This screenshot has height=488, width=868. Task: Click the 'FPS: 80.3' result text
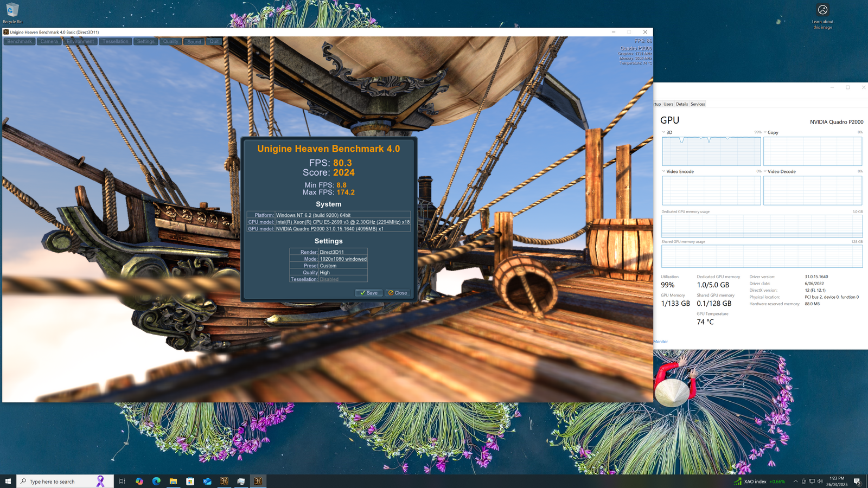click(330, 163)
